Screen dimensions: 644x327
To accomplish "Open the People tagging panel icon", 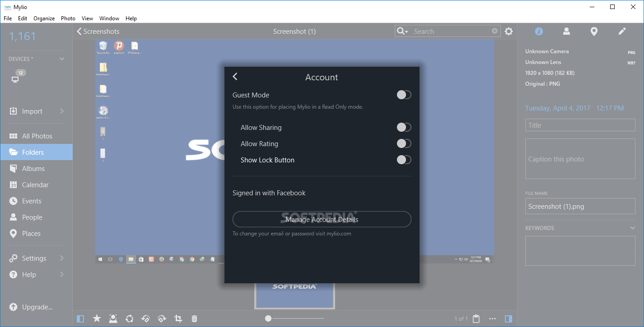I will coord(566,31).
